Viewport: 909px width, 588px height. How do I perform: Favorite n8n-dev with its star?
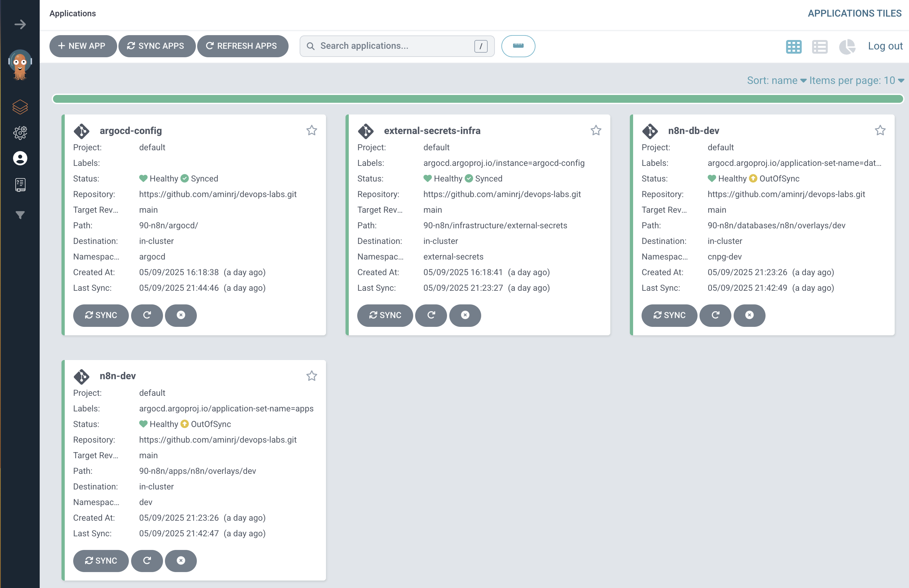click(x=312, y=376)
